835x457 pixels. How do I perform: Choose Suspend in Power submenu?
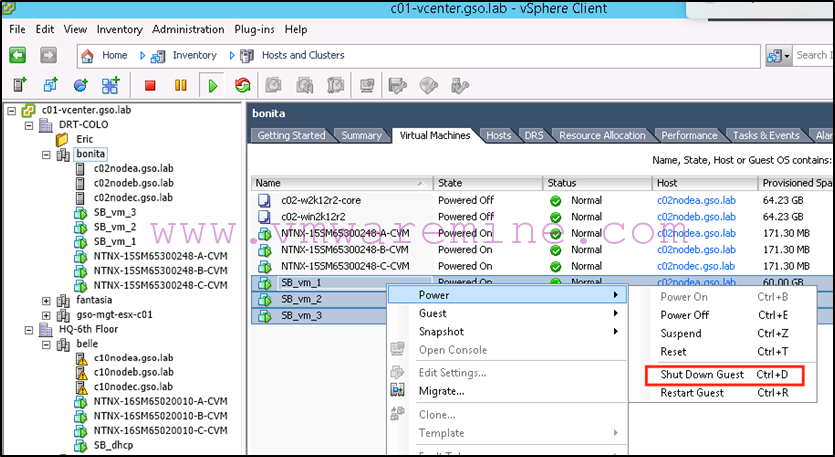724,333
